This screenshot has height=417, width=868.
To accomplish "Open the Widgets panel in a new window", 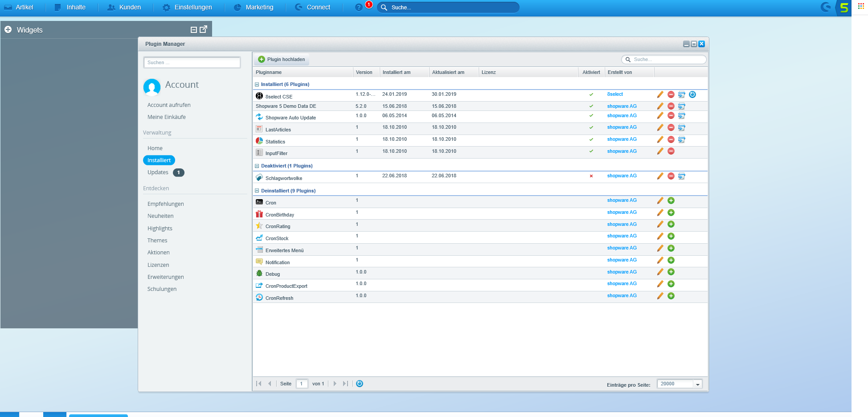I will point(204,29).
